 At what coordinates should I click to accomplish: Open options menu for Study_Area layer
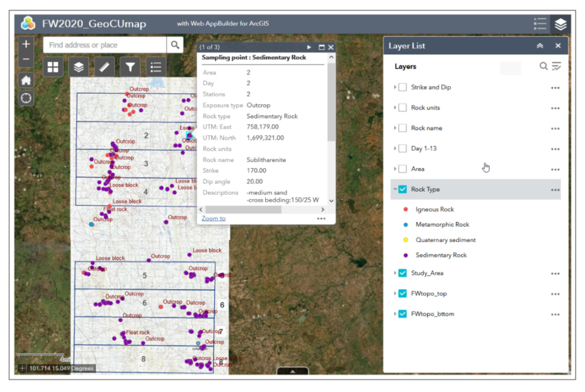(x=555, y=273)
